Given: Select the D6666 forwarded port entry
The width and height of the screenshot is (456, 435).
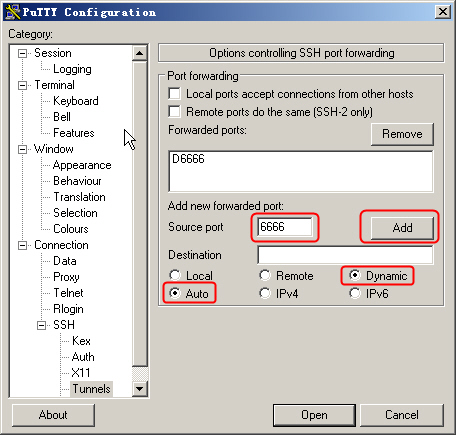Looking at the screenshot, I should tap(188, 159).
